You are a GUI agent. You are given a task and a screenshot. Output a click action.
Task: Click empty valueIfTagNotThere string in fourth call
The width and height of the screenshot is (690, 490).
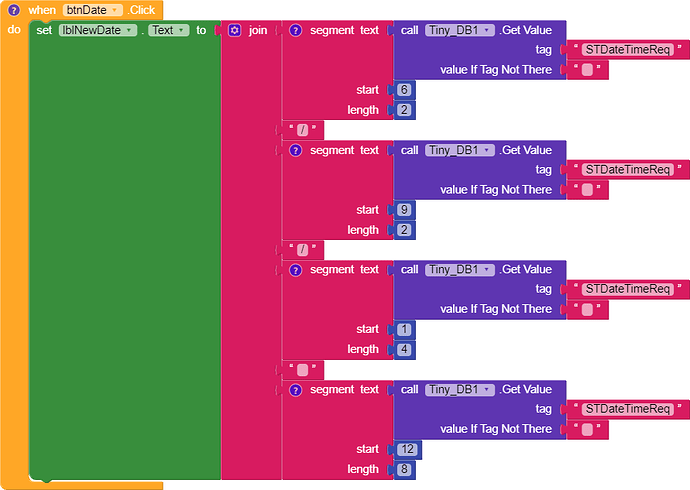click(587, 429)
